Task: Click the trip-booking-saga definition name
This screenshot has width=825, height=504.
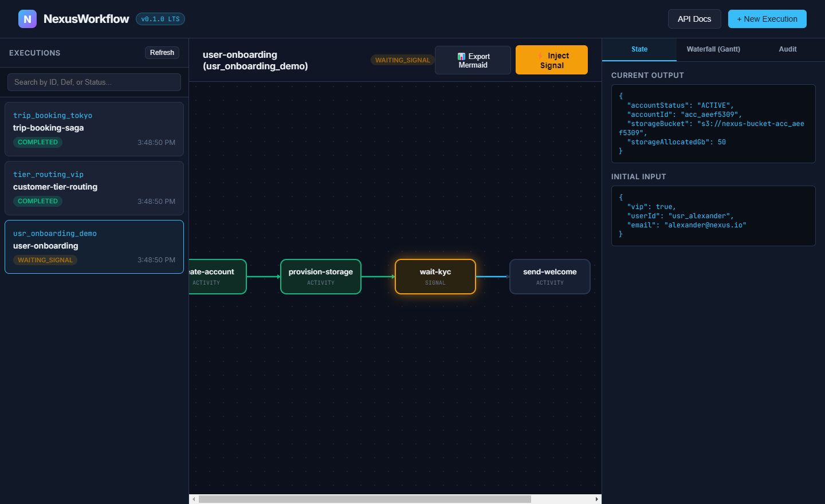Action: point(49,128)
